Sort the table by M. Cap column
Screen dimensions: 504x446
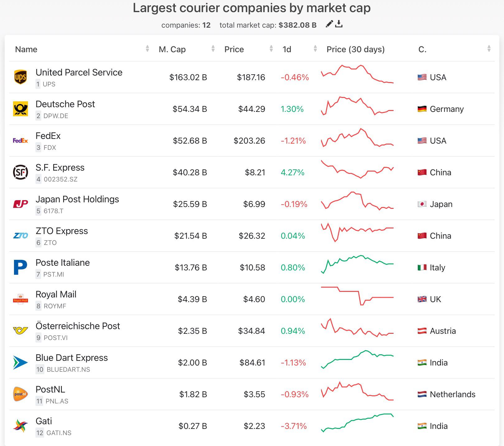pos(172,49)
